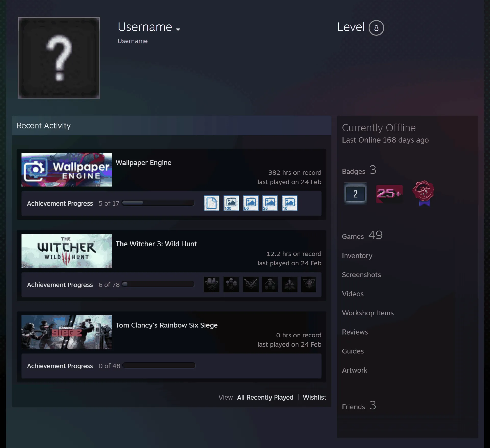Go to Workshop Items
This screenshot has height=448, width=490.
pos(368,313)
